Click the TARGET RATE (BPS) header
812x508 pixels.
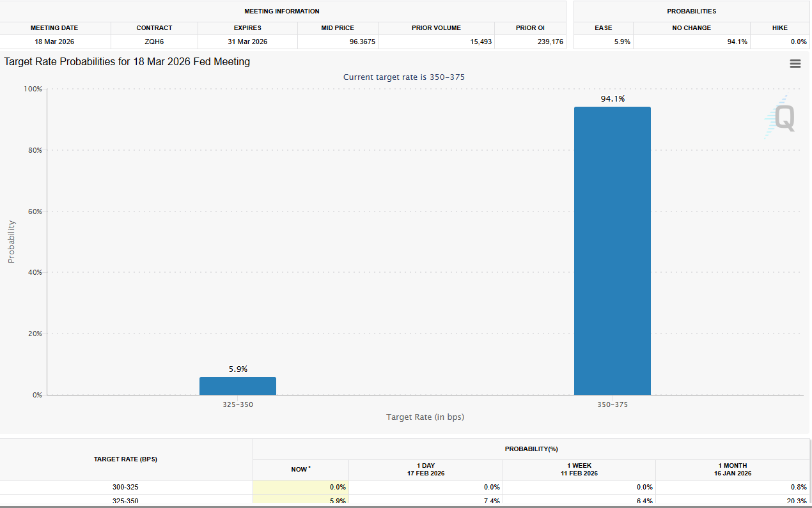pyautogui.click(x=125, y=459)
